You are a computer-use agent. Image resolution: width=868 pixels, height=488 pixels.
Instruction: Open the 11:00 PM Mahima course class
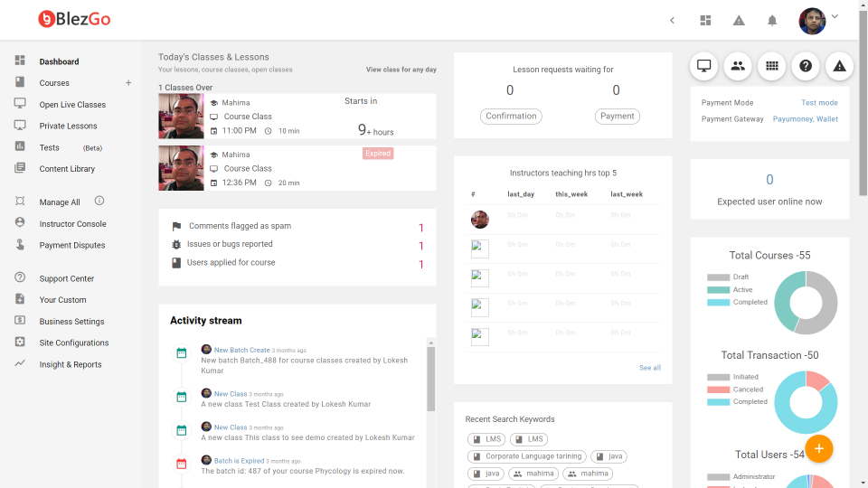pos(297,117)
